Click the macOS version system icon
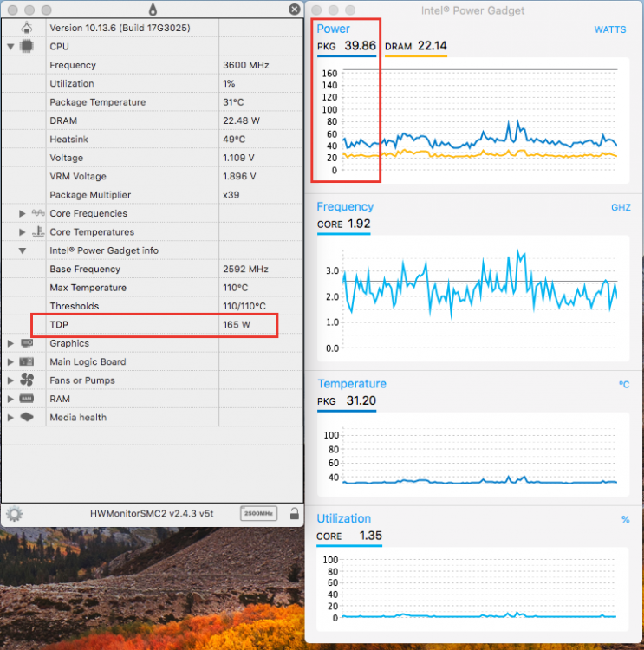The width and height of the screenshot is (644, 650). coord(27,28)
